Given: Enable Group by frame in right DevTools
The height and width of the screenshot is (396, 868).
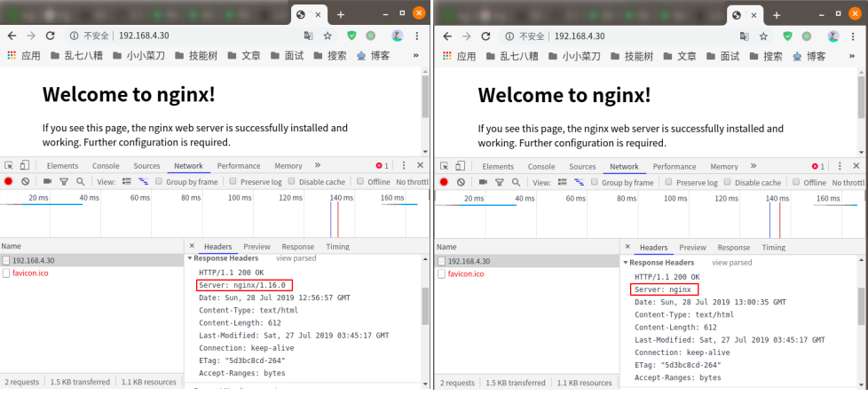Looking at the screenshot, I should [595, 182].
